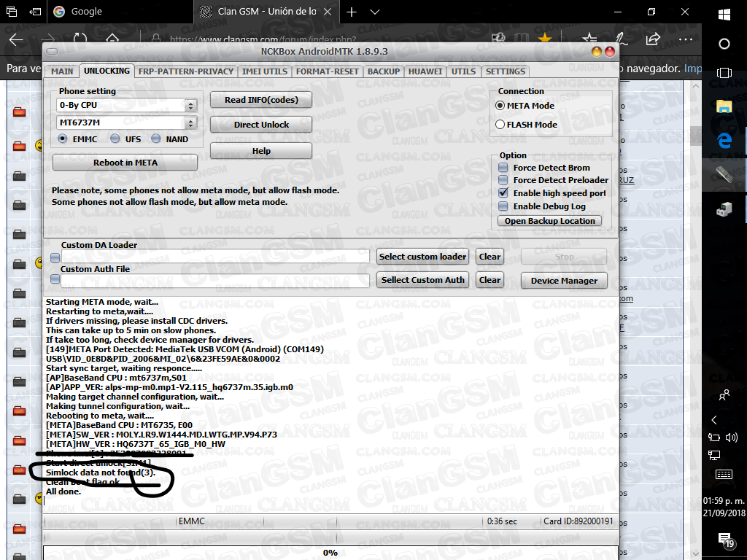Show hidden system tray icons
The image size is (747, 560).
(714, 420)
